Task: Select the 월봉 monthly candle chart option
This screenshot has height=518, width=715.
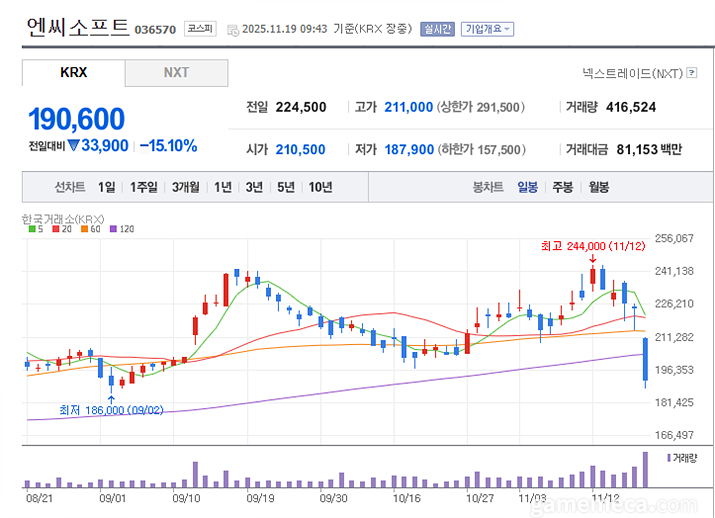Action: pyautogui.click(x=598, y=187)
